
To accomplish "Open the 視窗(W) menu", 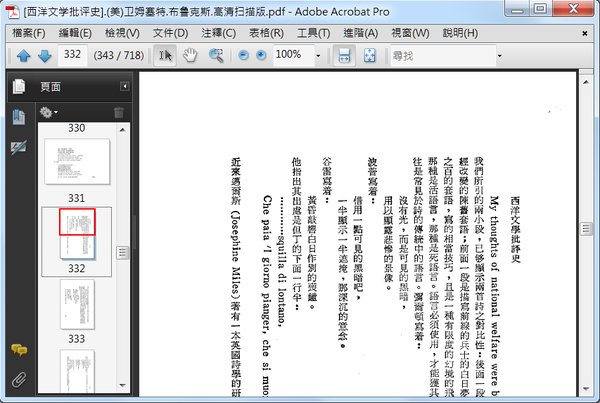I will click(410, 33).
